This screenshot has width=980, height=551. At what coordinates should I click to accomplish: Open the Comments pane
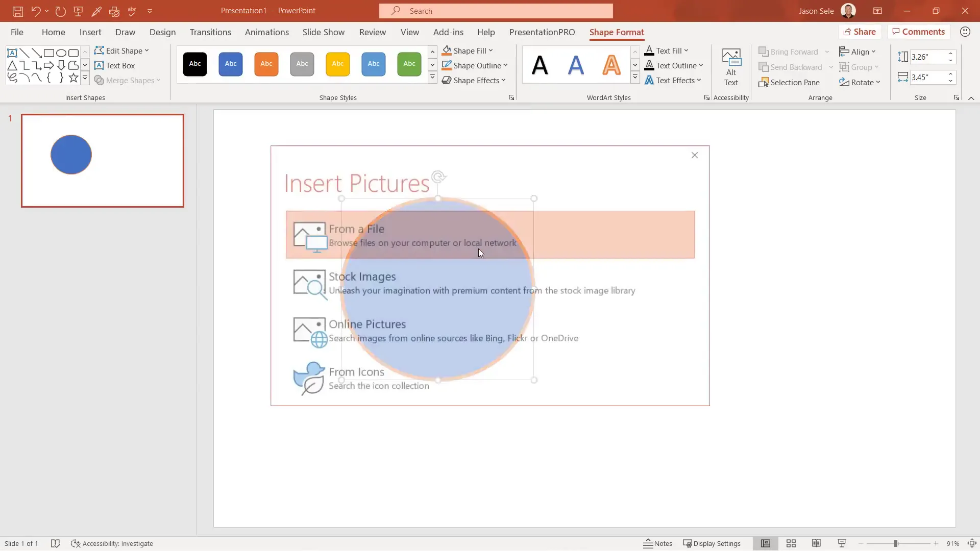[x=918, y=32]
